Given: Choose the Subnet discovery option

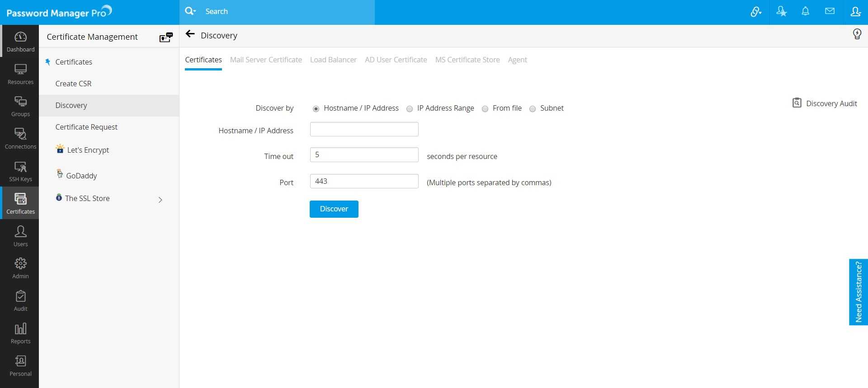Looking at the screenshot, I should coord(533,109).
